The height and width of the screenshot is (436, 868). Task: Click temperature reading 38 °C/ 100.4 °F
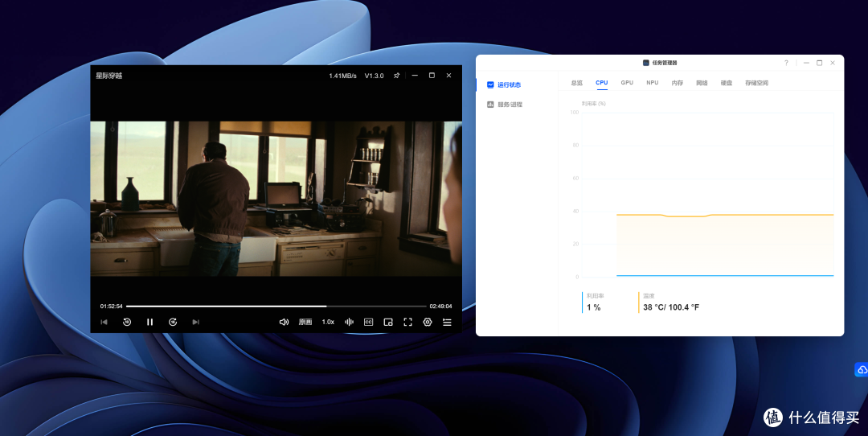click(671, 307)
